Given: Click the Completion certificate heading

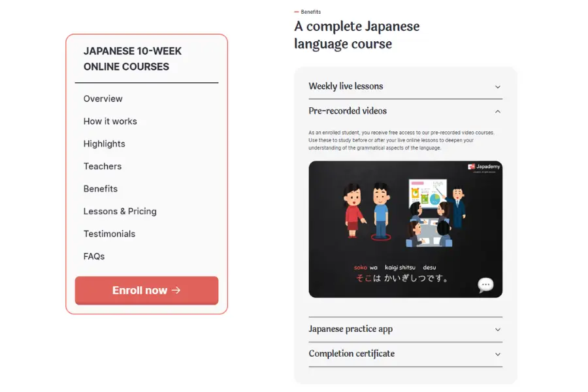Looking at the screenshot, I should click(351, 353).
